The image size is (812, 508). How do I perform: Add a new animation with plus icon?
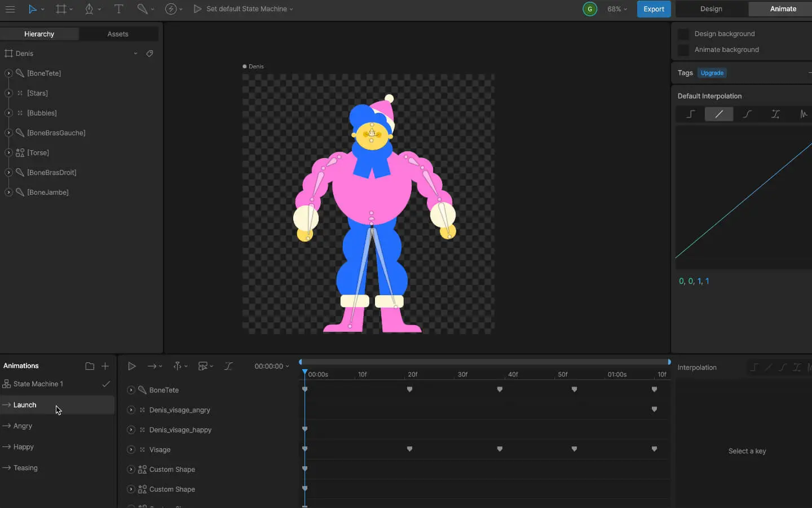(x=105, y=366)
